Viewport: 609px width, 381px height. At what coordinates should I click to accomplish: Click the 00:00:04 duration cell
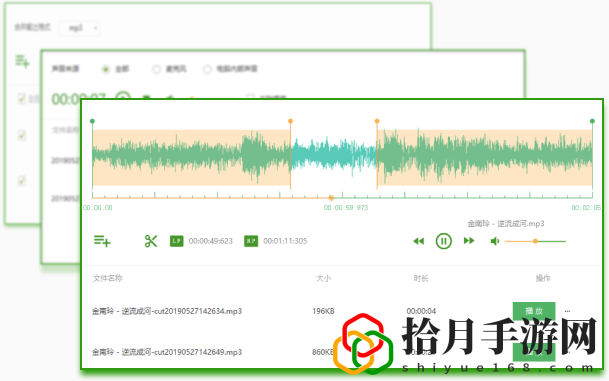421,311
